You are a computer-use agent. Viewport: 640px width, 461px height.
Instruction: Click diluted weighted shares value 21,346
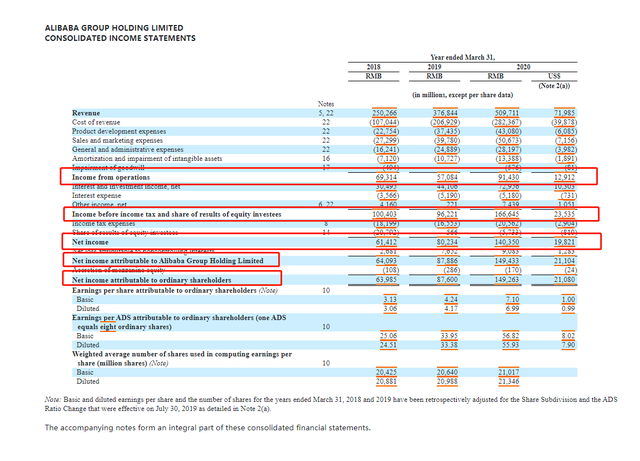point(508,381)
